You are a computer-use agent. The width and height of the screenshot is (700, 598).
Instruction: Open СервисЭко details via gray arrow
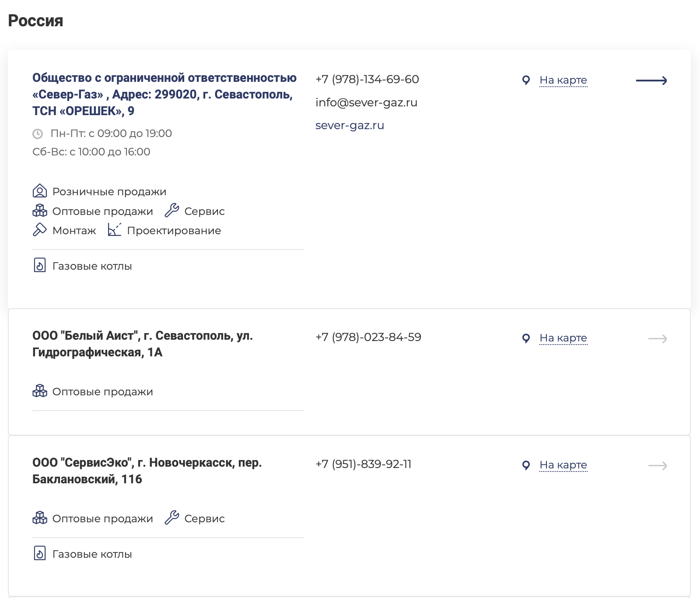click(x=657, y=466)
